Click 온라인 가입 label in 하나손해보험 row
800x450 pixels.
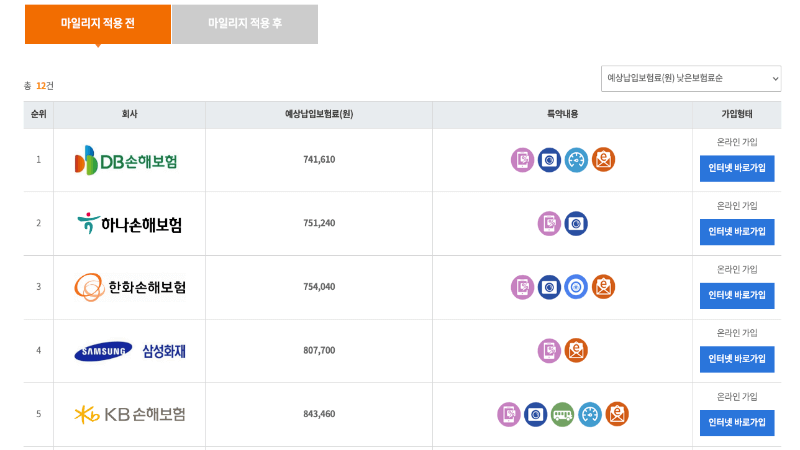(737, 206)
